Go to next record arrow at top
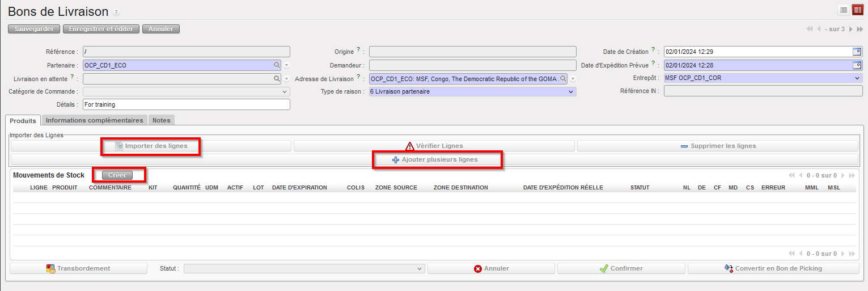The width and height of the screenshot is (868, 291). [x=850, y=29]
